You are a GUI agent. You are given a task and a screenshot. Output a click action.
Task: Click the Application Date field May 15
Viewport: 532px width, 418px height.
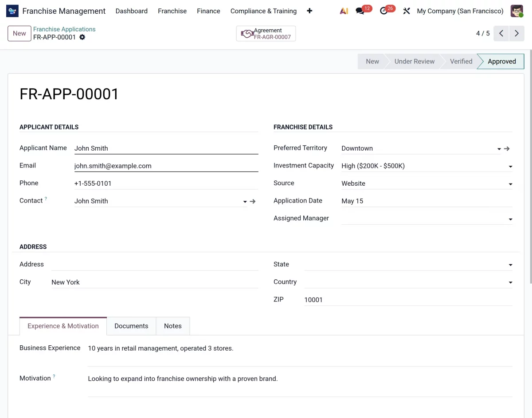(427, 201)
